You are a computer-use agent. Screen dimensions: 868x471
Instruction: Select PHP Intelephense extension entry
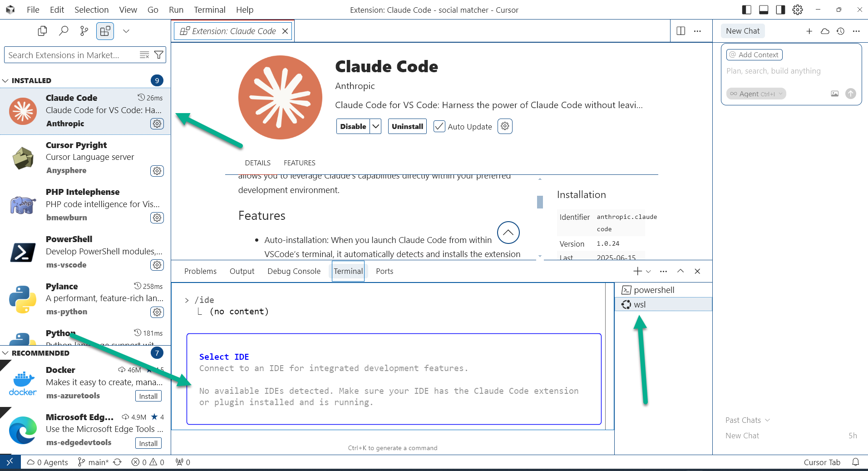[x=85, y=205]
